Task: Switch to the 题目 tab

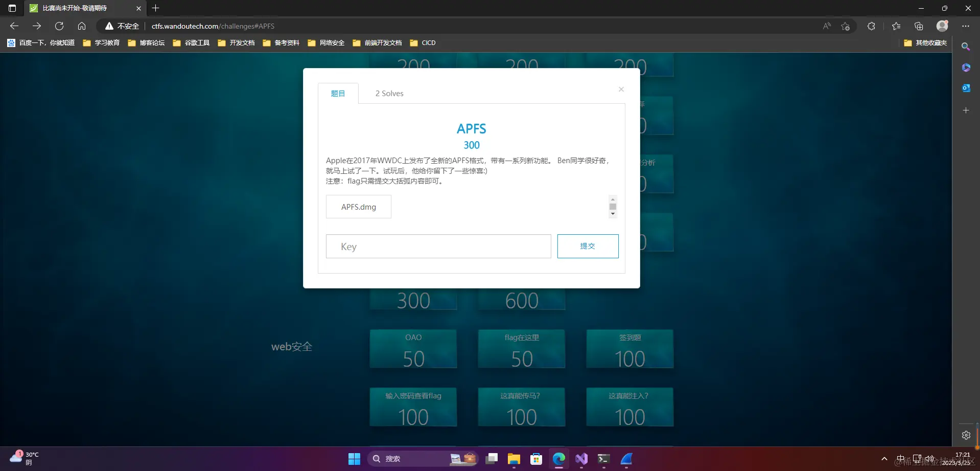Action: tap(337, 93)
